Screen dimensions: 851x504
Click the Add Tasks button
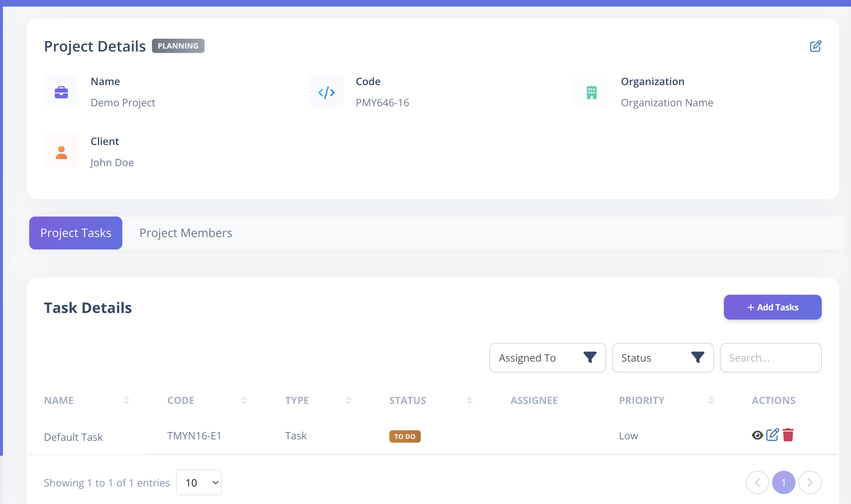[x=772, y=307]
